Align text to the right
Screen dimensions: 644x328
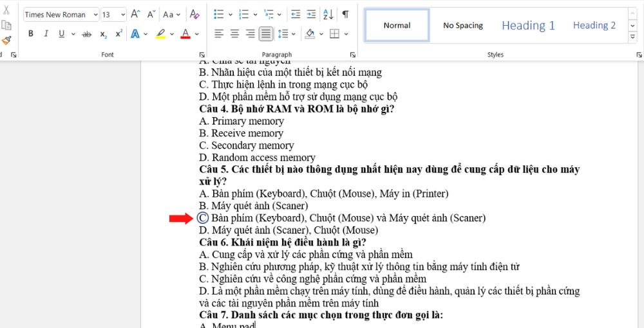click(250, 33)
